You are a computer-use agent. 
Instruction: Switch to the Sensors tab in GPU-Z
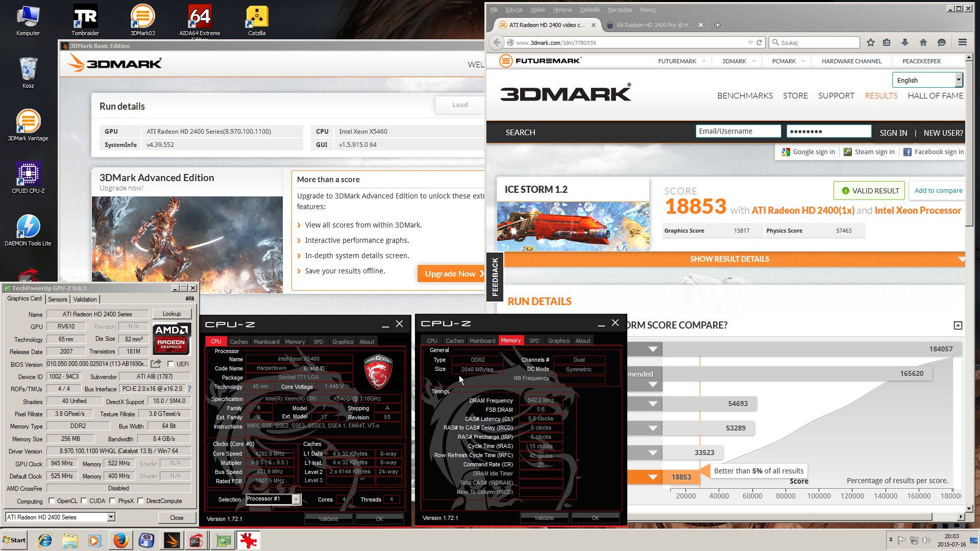[57, 299]
